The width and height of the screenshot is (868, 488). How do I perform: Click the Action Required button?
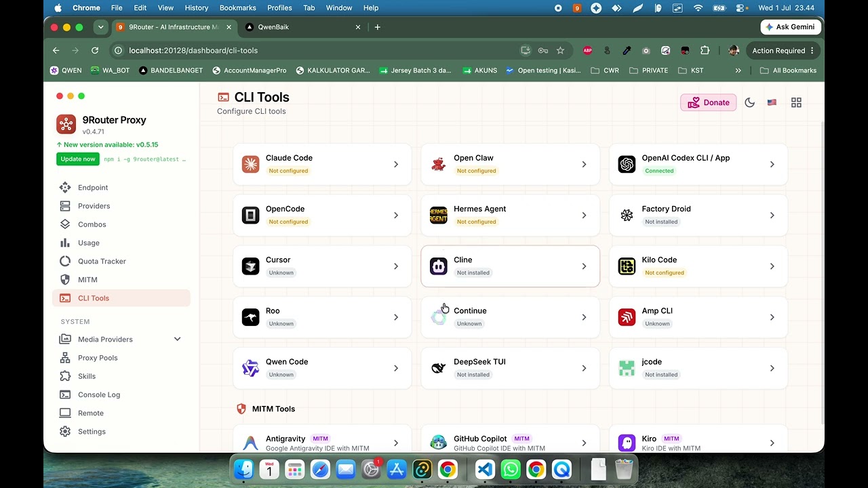click(x=783, y=51)
